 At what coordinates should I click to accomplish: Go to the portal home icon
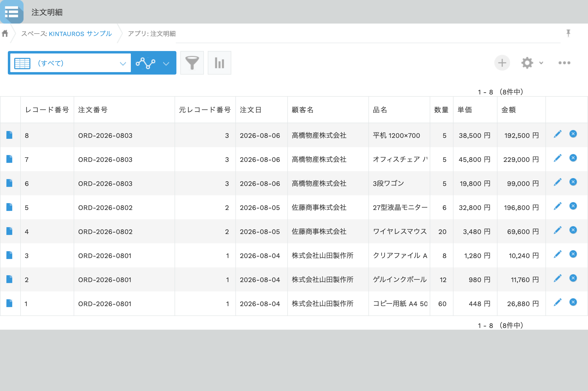tap(5, 33)
